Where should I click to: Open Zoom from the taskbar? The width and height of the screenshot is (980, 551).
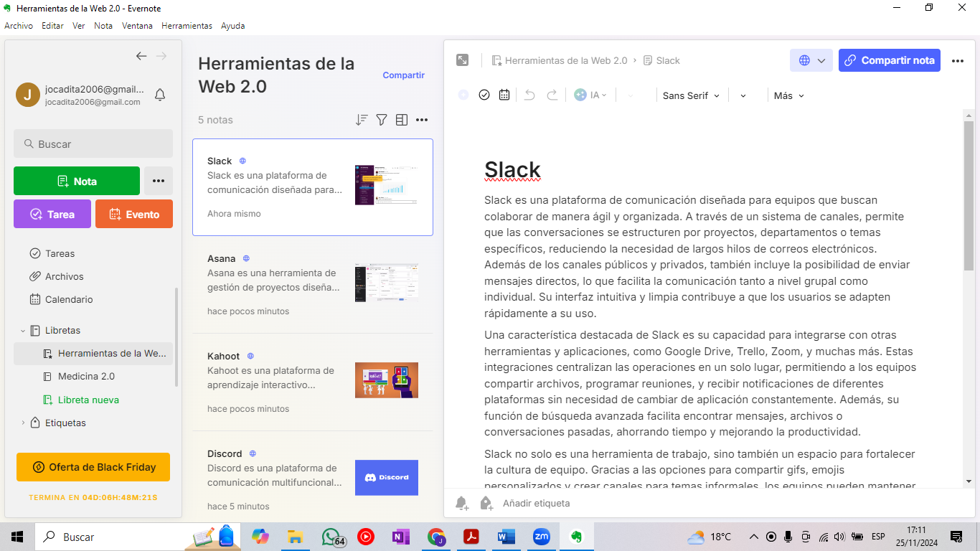coord(541,537)
